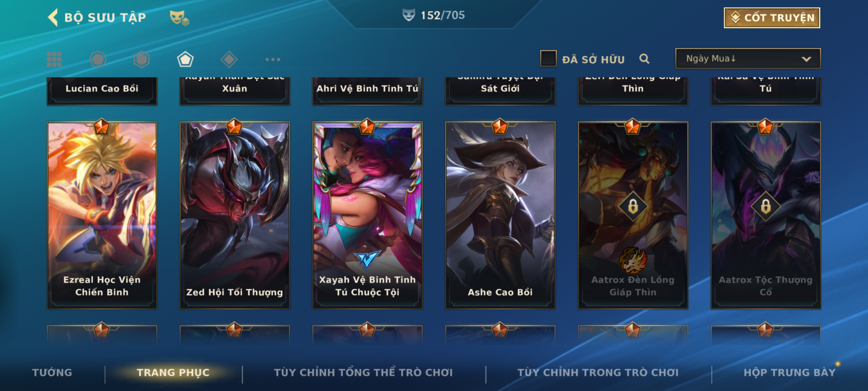Click the Cốt Truyện button
Viewport: 868px width, 391px height.
tap(772, 18)
